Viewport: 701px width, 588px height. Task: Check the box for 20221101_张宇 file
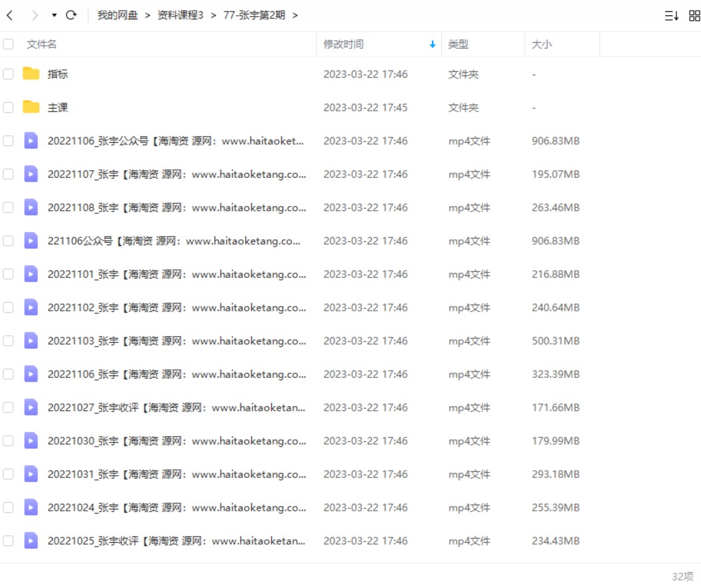click(x=8, y=274)
